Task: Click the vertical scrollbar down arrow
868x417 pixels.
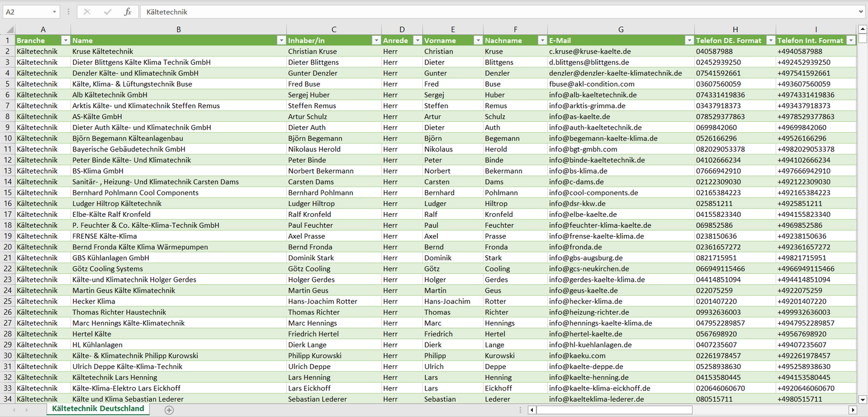Action: 863,398
